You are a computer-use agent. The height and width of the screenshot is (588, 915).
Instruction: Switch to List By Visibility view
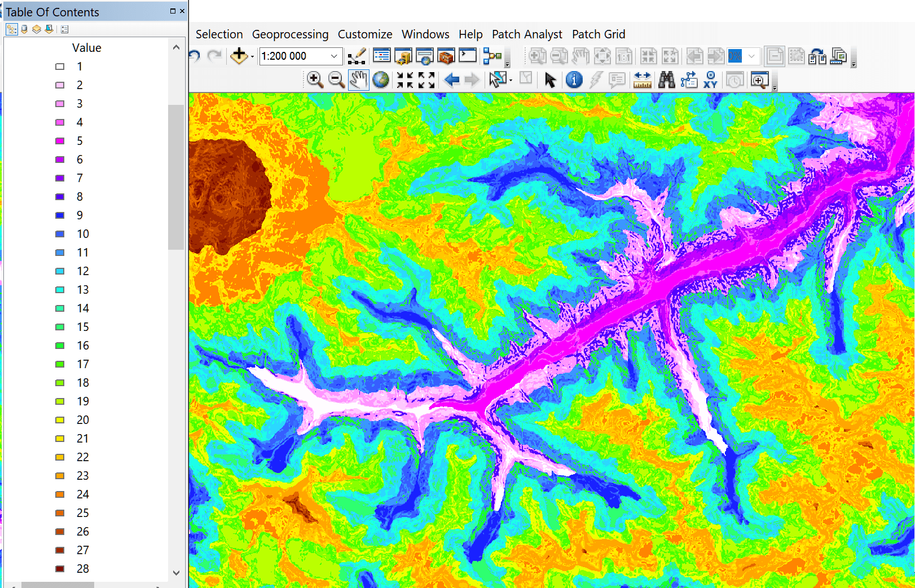(x=37, y=29)
